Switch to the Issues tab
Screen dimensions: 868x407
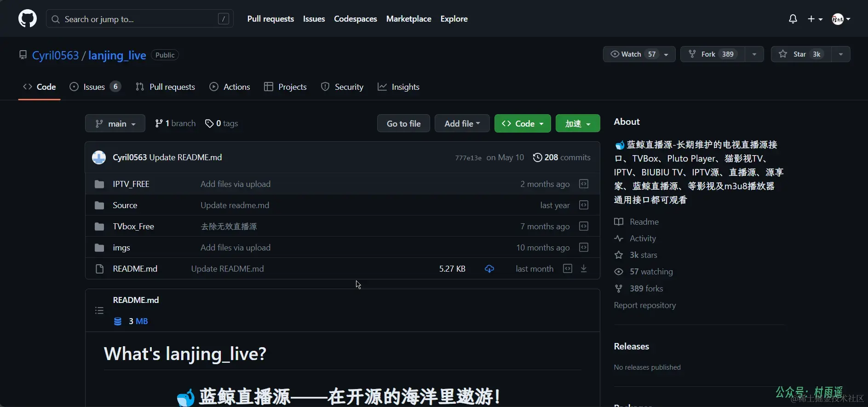(95, 87)
